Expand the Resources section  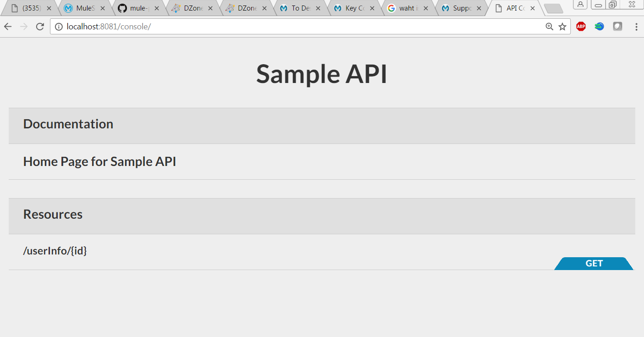[53, 215]
